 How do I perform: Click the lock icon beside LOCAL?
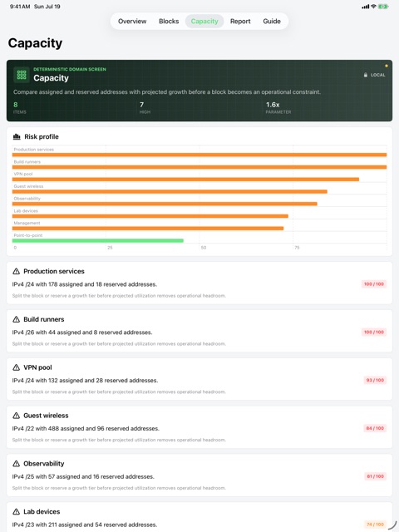pyautogui.click(x=366, y=75)
